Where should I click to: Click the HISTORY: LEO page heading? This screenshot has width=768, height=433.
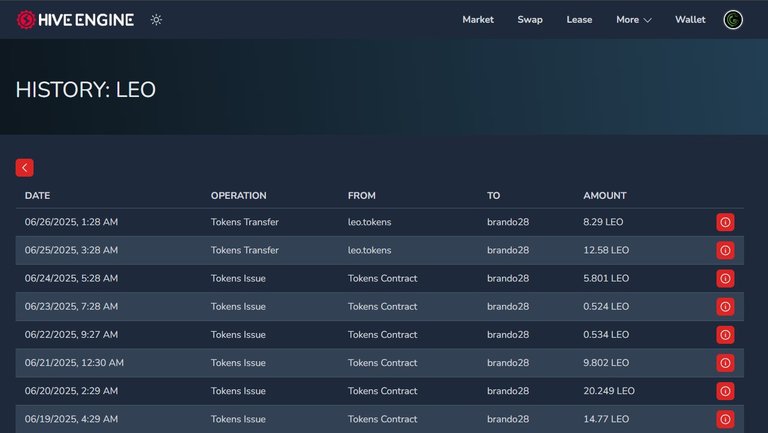pyautogui.click(x=86, y=90)
